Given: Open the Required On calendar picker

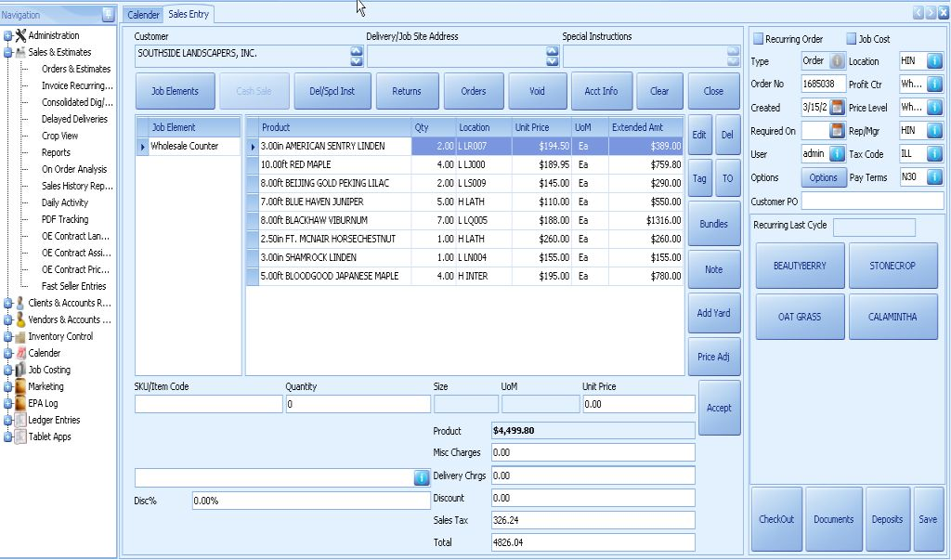Looking at the screenshot, I should pyautogui.click(x=837, y=131).
